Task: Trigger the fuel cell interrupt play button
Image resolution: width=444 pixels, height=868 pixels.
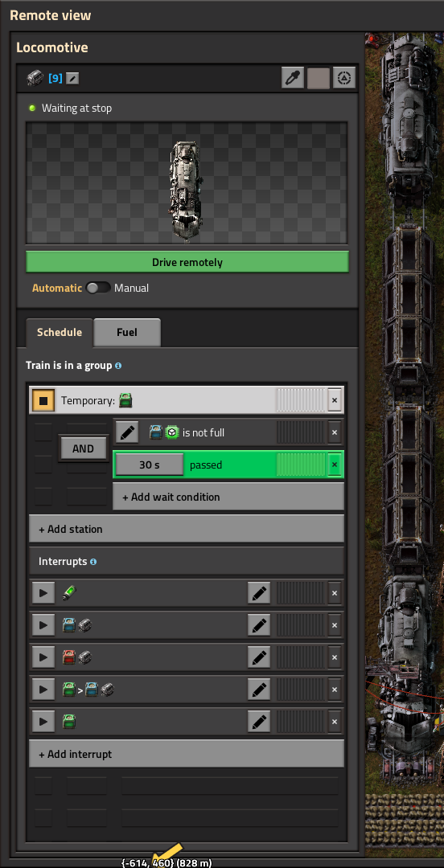Action: (x=43, y=593)
